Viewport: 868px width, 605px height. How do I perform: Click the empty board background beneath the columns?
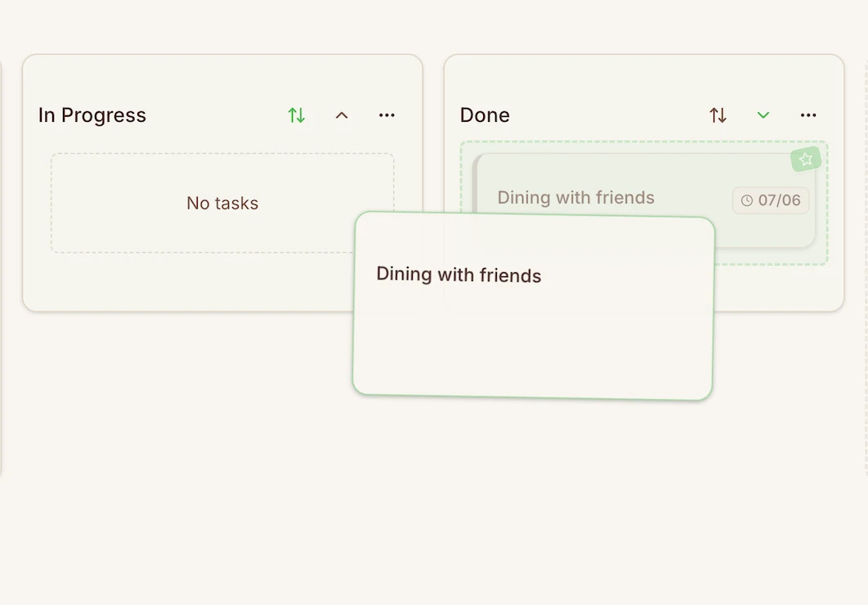(x=433, y=507)
